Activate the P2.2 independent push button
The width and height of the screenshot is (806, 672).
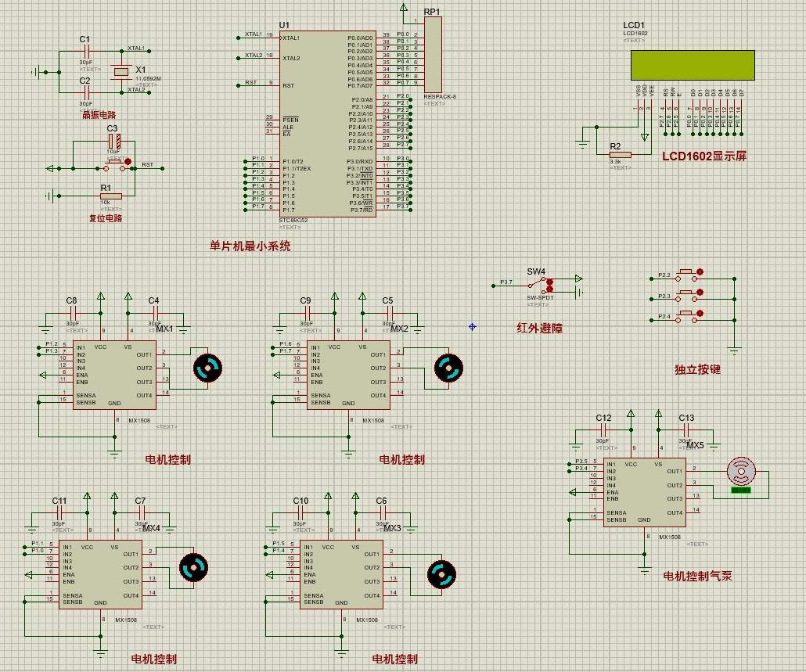click(687, 275)
